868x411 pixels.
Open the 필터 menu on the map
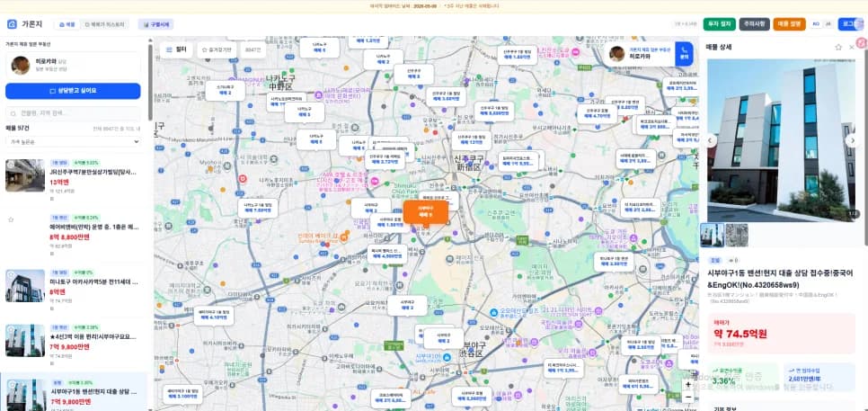[x=177, y=49]
